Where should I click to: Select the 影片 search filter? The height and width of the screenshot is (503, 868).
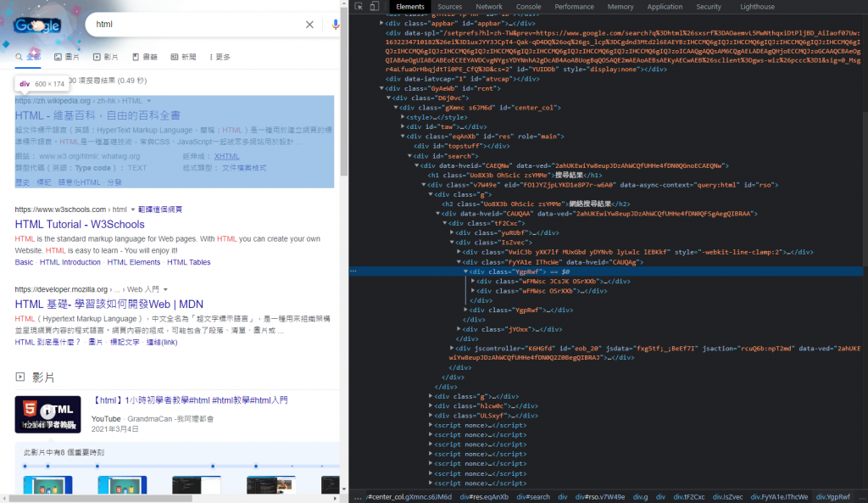(x=106, y=57)
